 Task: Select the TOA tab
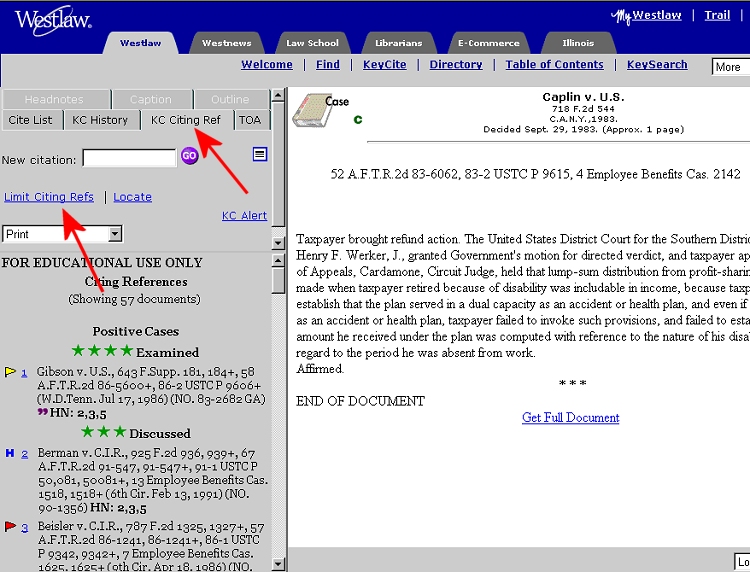click(x=251, y=120)
